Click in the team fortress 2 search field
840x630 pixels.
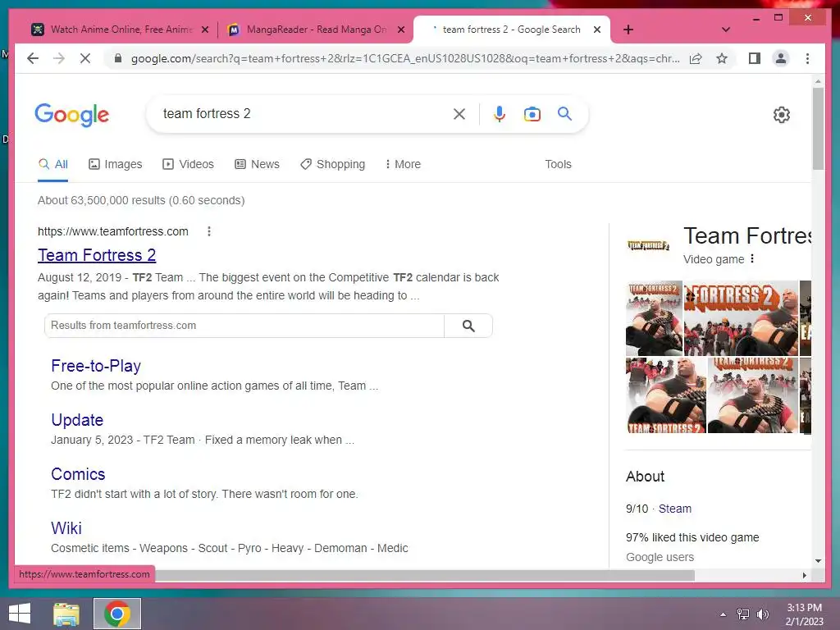pyautogui.click(x=300, y=113)
